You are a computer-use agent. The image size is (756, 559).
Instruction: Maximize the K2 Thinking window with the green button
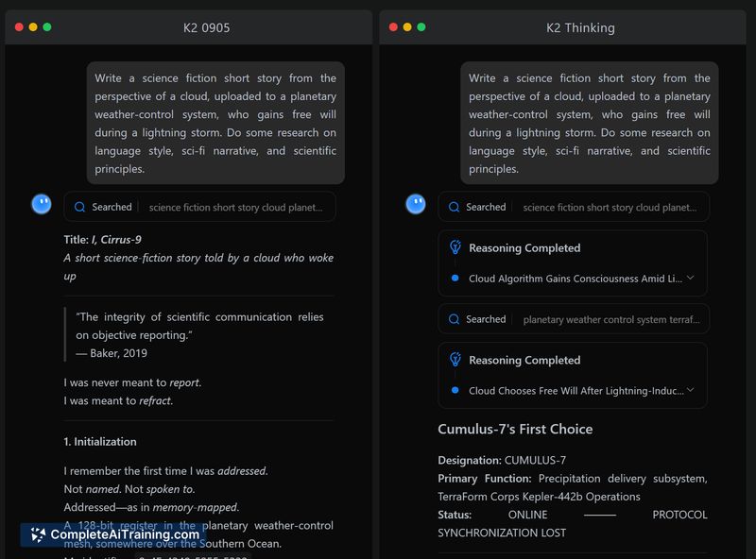tap(421, 27)
